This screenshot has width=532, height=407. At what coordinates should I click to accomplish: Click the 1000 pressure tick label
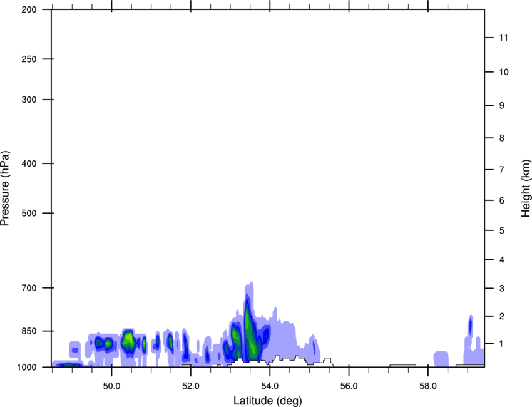coord(27,367)
